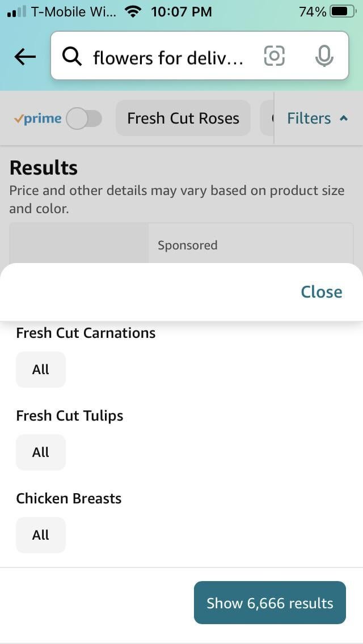Screen dimensions: 363x644
Task: Tap the Sponsored label
Action: pyautogui.click(x=187, y=245)
